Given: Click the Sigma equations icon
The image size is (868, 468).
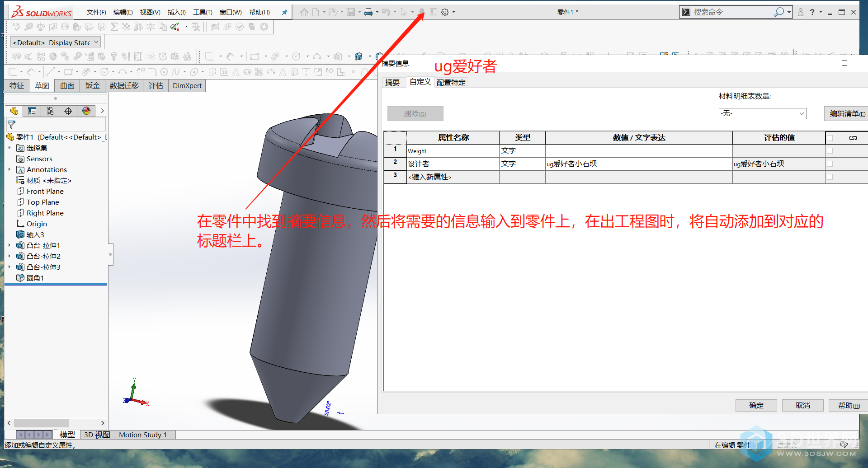Looking at the screenshot, I should point(114,27).
